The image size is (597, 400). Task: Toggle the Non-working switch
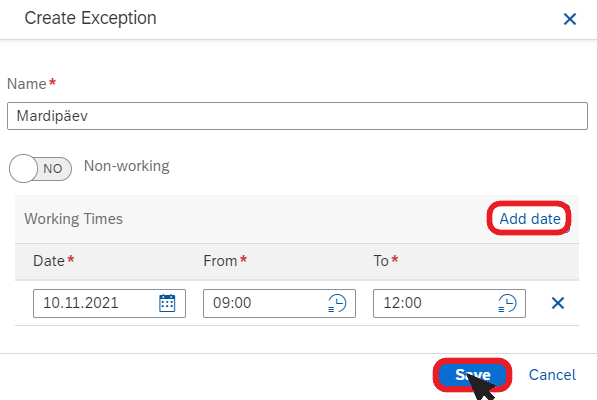[40, 168]
